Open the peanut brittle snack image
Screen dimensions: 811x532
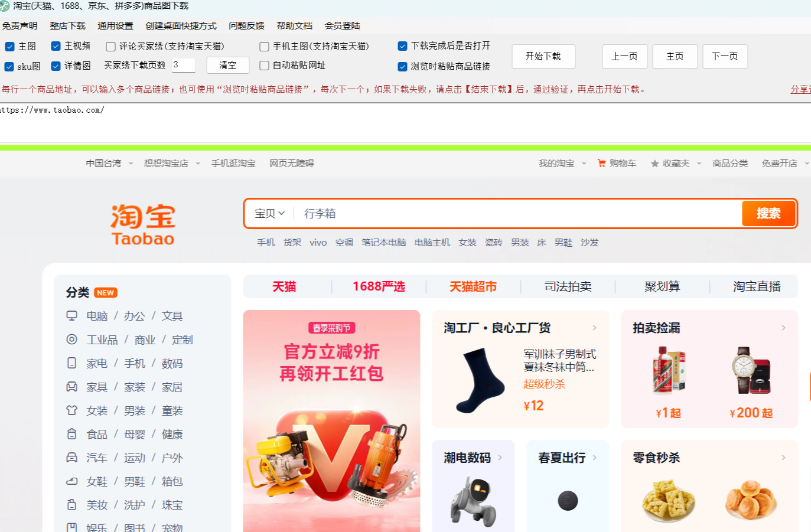coord(669,501)
